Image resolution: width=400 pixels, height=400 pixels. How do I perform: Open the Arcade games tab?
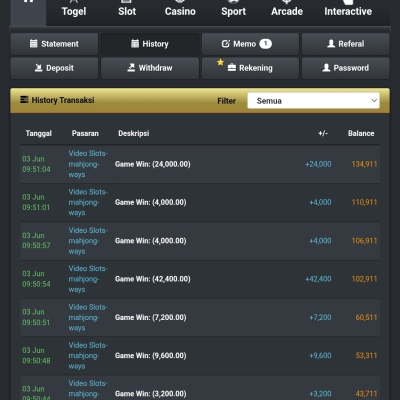287,10
